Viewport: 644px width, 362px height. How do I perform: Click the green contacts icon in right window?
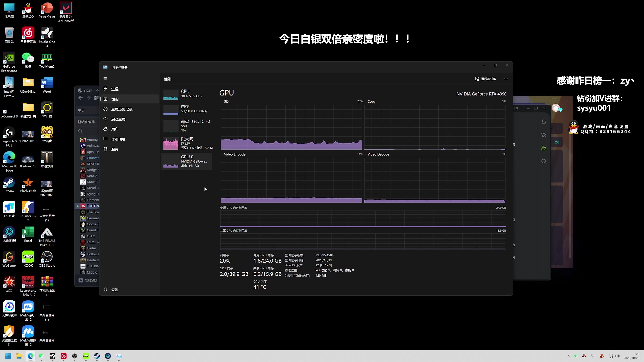tap(544, 148)
